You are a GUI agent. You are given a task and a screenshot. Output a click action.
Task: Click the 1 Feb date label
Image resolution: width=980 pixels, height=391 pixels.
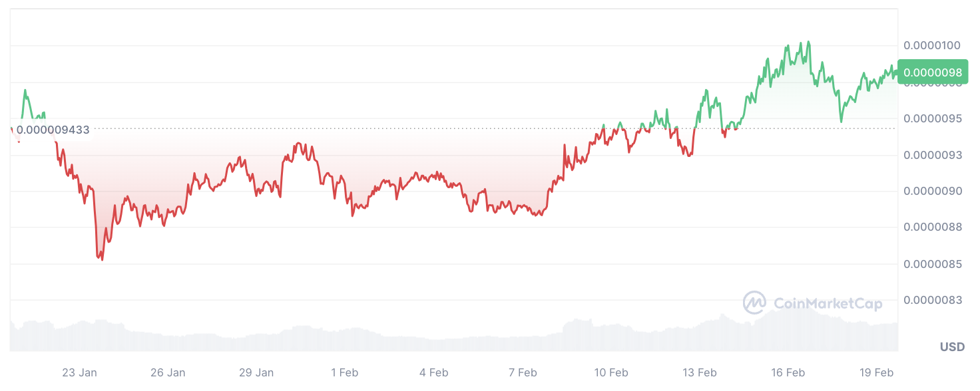click(x=345, y=372)
